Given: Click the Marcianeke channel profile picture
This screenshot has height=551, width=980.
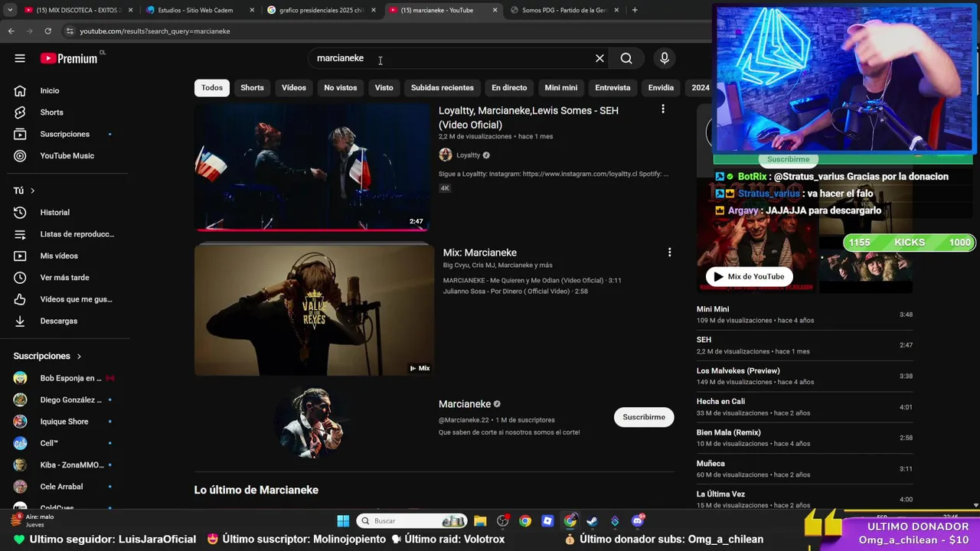Looking at the screenshot, I should click(312, 423).
